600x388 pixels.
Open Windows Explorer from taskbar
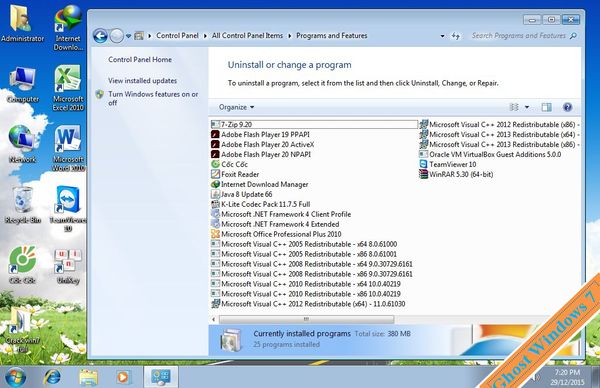pos(88,377)
